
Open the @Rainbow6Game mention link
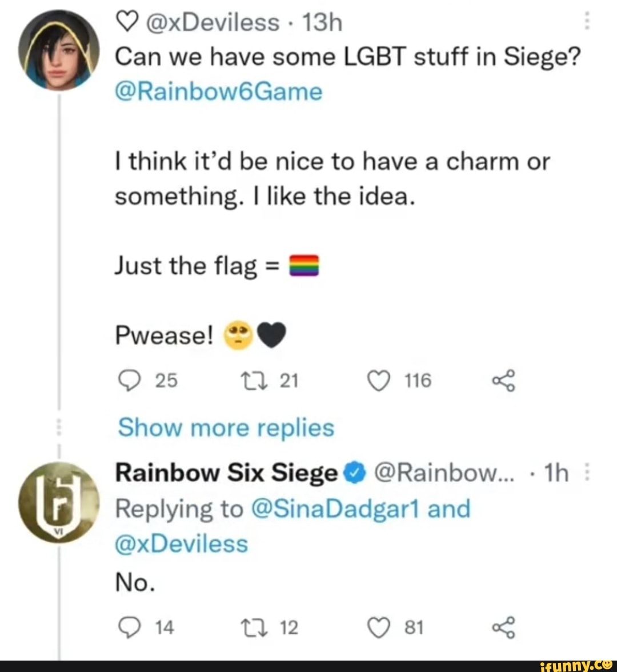pyautogui.click(x=219, y=90)
